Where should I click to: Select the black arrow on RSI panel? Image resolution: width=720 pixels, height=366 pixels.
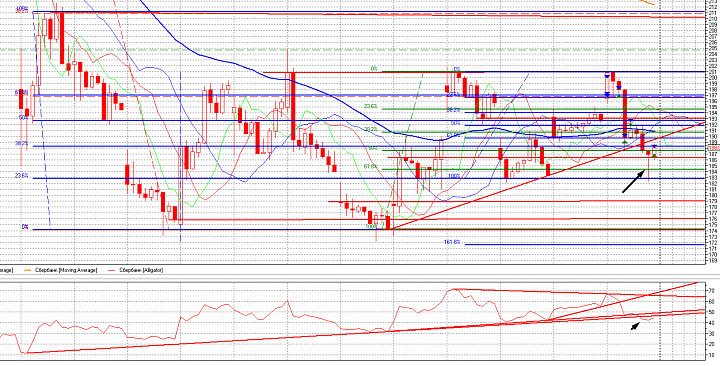tap(635, 326)
